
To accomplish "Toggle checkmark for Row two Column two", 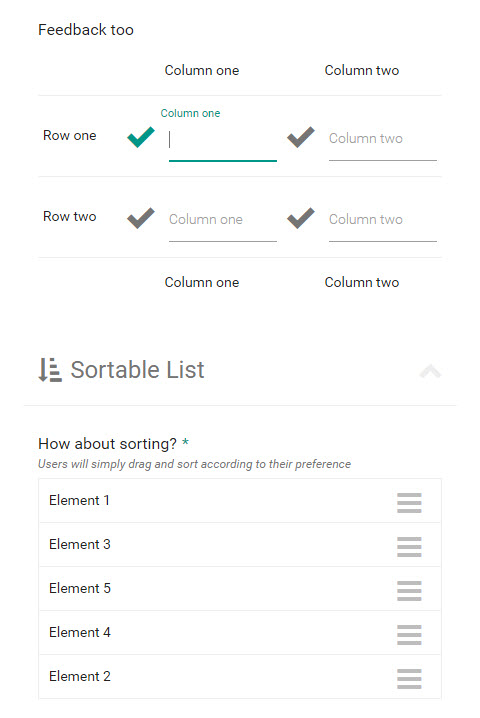I will [x=301, y=218].
